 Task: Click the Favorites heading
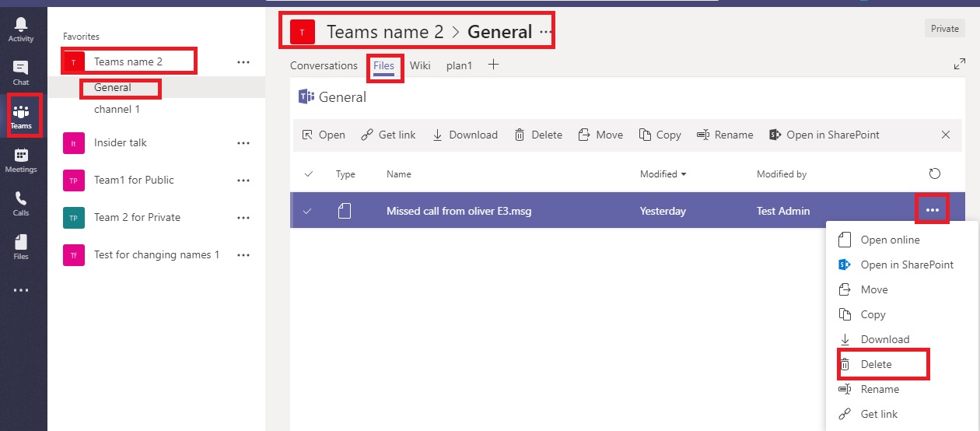[81, 37]
